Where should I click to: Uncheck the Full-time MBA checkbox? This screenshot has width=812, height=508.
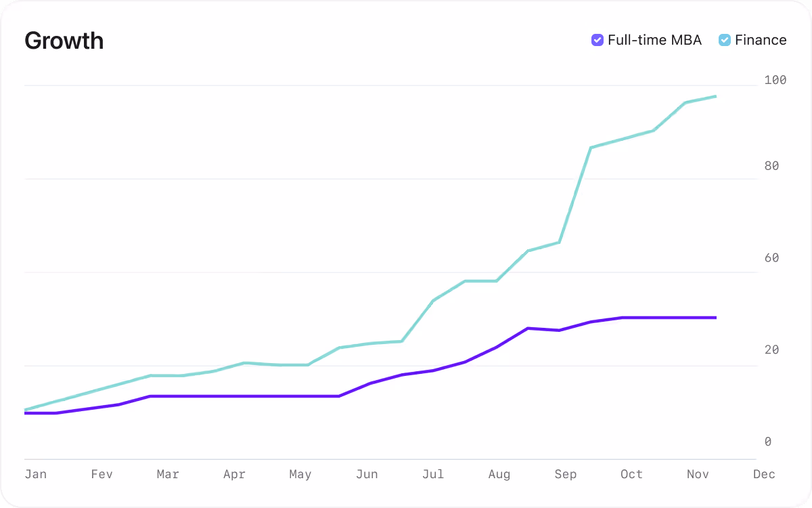coord(597,40)
